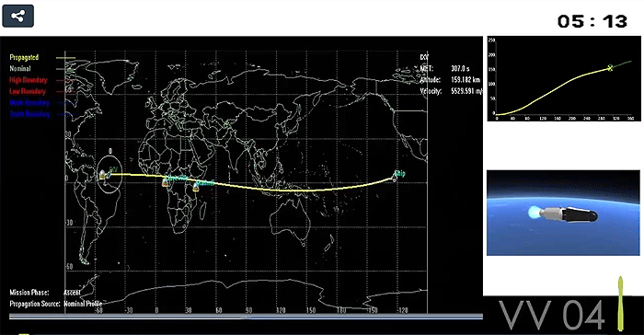
Task: Click the Low Boundary legend entry
Action: click(x=28, y=91)
